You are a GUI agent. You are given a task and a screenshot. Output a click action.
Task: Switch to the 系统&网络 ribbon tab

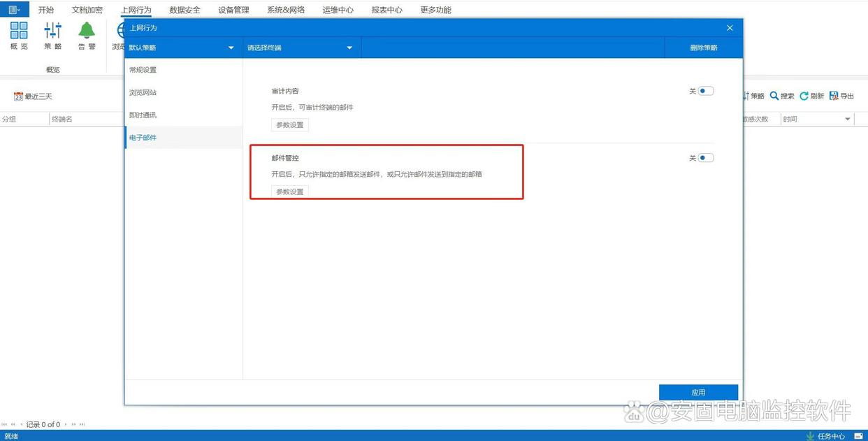286,10
